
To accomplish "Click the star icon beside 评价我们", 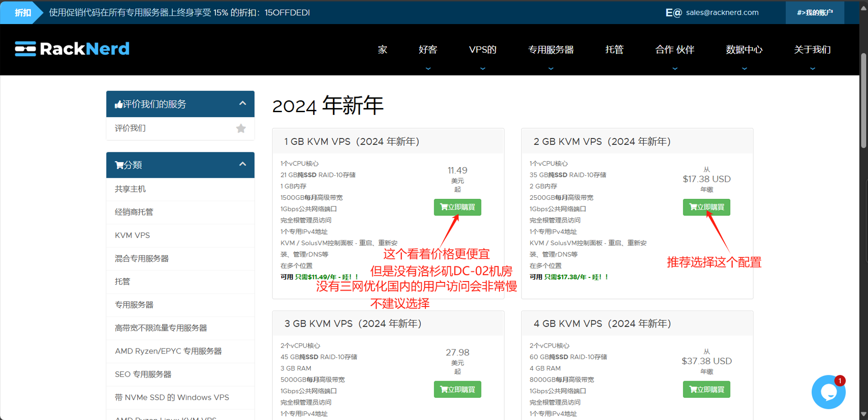I will (x=241, y=128).
